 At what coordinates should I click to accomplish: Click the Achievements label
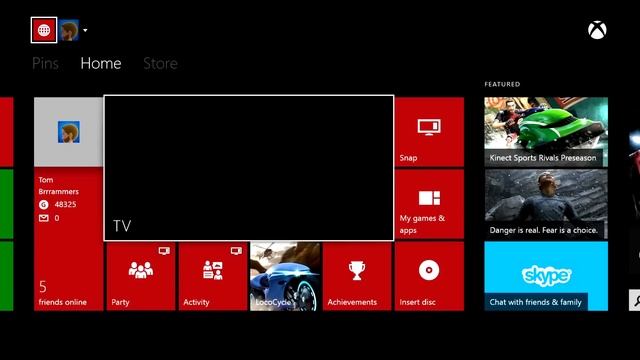click(x=352, y=302)
